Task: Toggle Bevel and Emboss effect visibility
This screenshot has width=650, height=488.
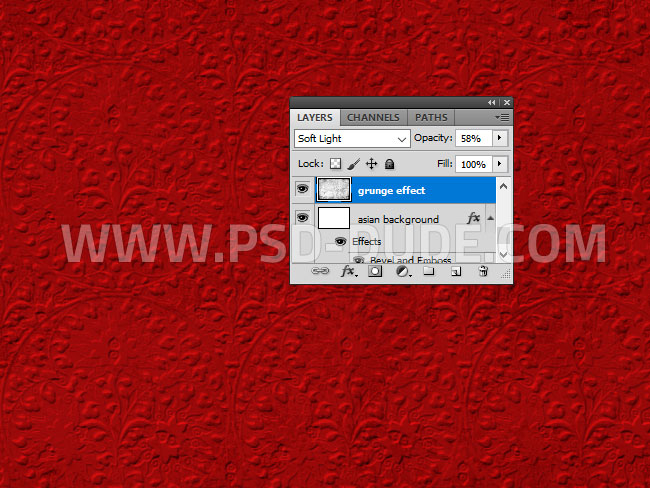Action: 359,260
